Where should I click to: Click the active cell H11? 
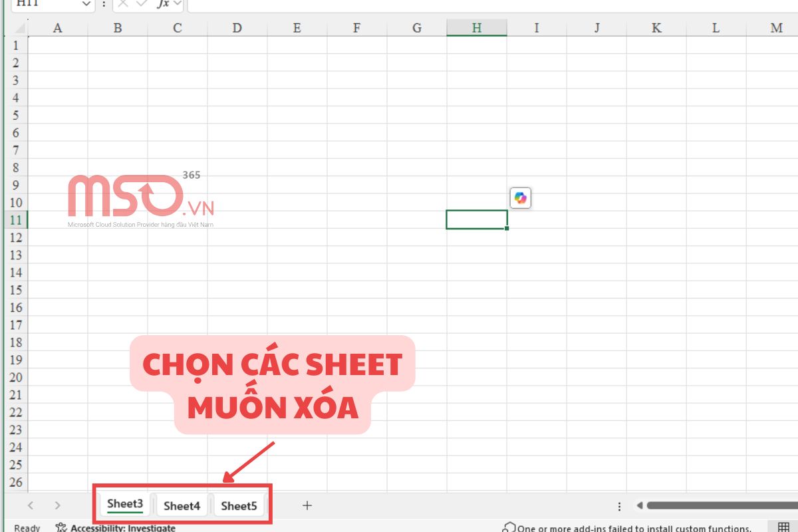pyautogui.click(x=476, y=219)
